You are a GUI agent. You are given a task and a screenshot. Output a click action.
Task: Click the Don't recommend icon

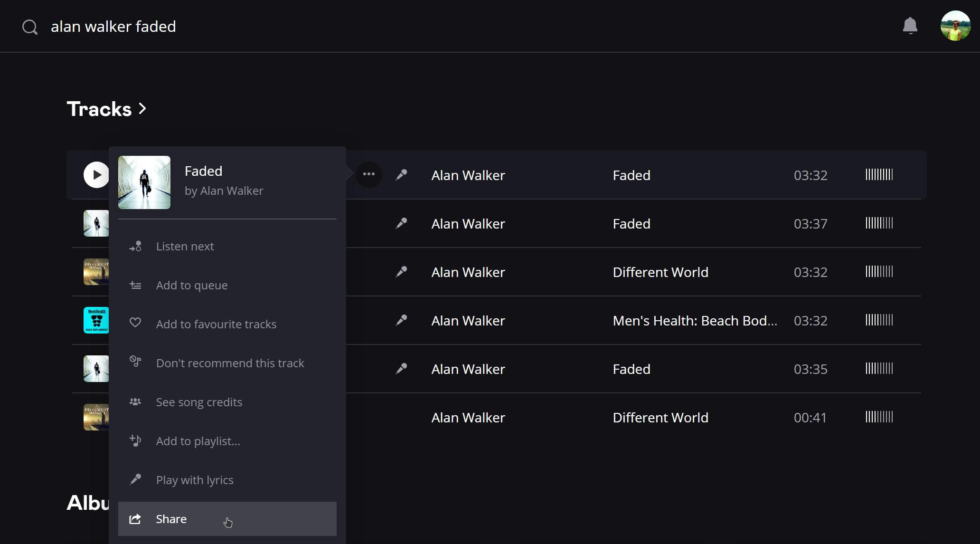135,361
